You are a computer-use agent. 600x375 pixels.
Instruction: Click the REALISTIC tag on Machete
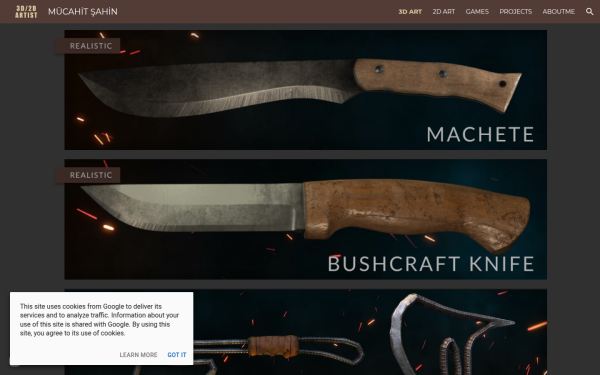(88, 46)
